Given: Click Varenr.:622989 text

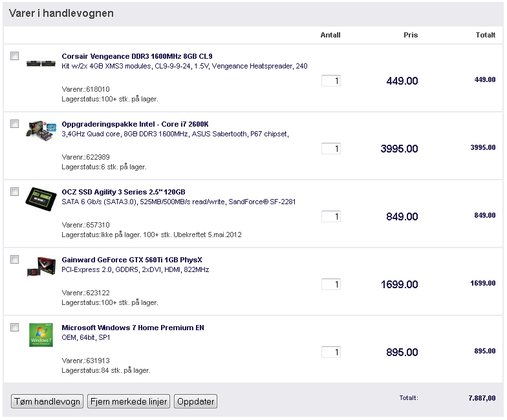Looking at the screenshot, I should point(85,157).
